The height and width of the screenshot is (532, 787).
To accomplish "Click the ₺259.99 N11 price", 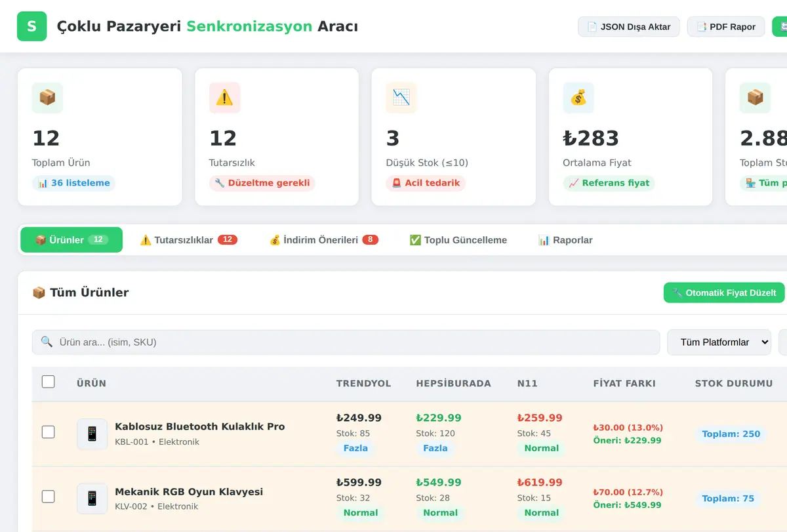I will coord(540,418).
